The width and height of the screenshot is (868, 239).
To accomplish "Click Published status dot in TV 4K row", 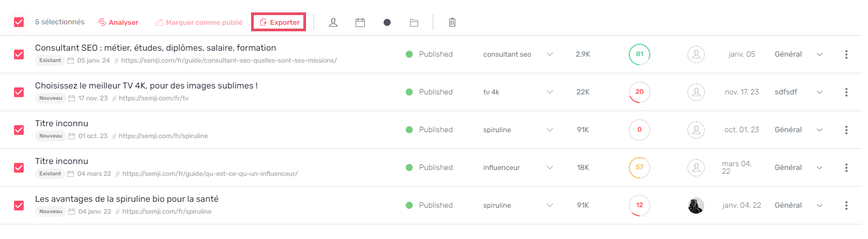I will (409, 92).
